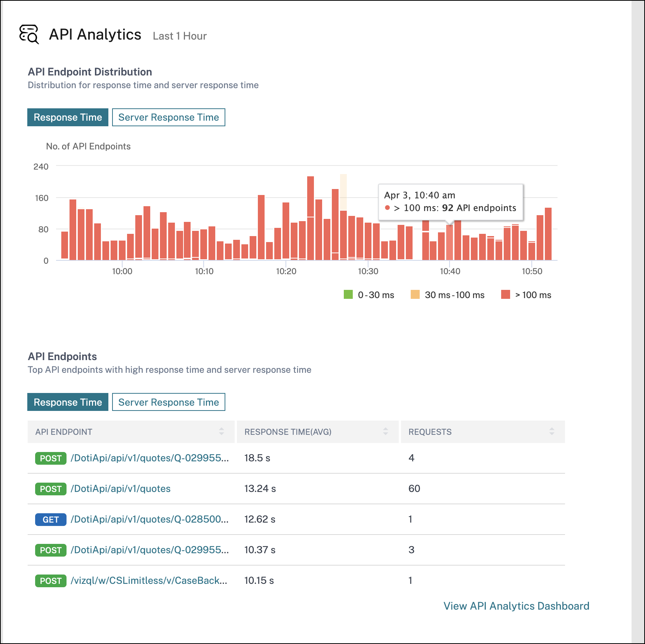The height and width of the screenshot is (644, 645).
Task: Select Response Time tab in Endpoint Distribution
Action: click(68, 117)
